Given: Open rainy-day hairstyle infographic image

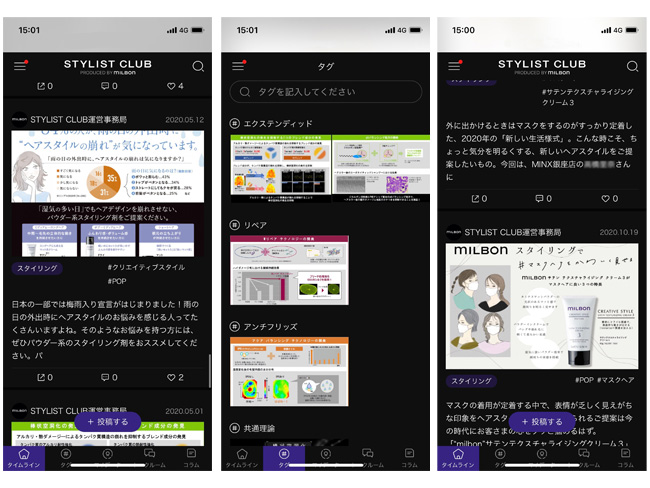Looking at the screenshot, I should [108, 194].
